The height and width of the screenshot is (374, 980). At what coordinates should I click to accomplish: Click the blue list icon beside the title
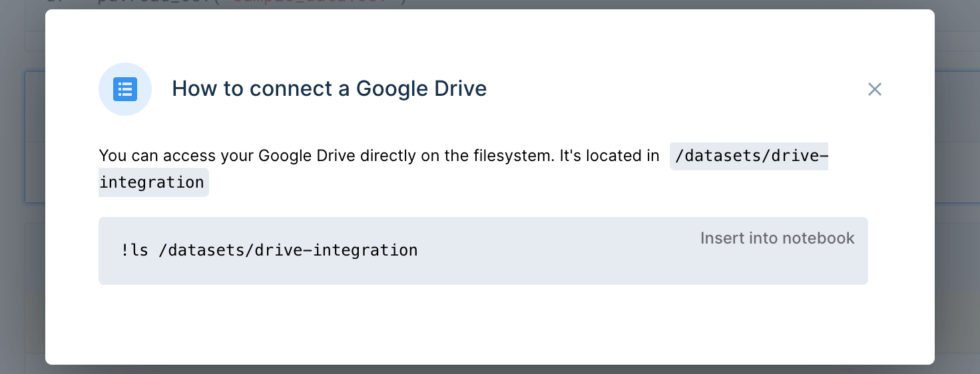coord(125,89)
